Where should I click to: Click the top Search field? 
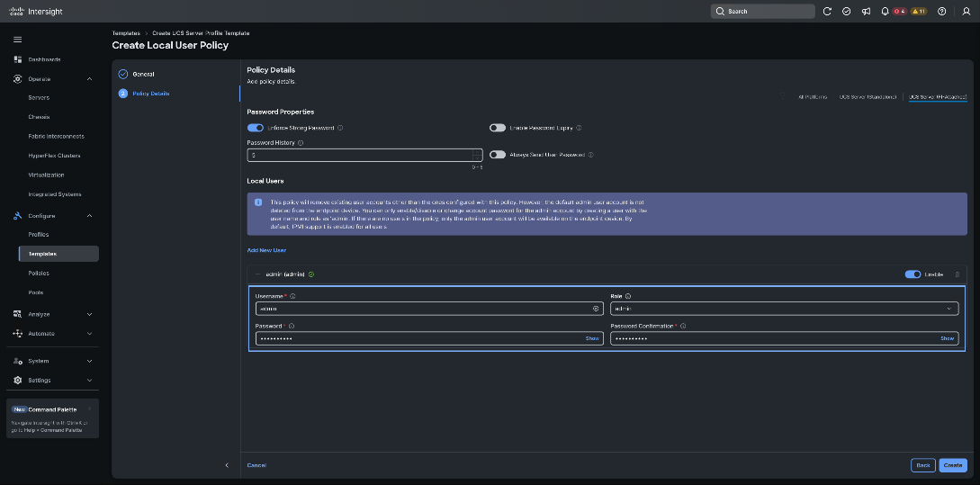coord(763,12)
